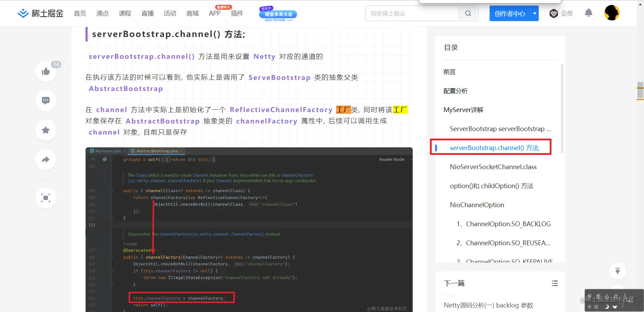Jump to ChannelOption.SO_REUSEA... catalog entry

tap(503, 243)
